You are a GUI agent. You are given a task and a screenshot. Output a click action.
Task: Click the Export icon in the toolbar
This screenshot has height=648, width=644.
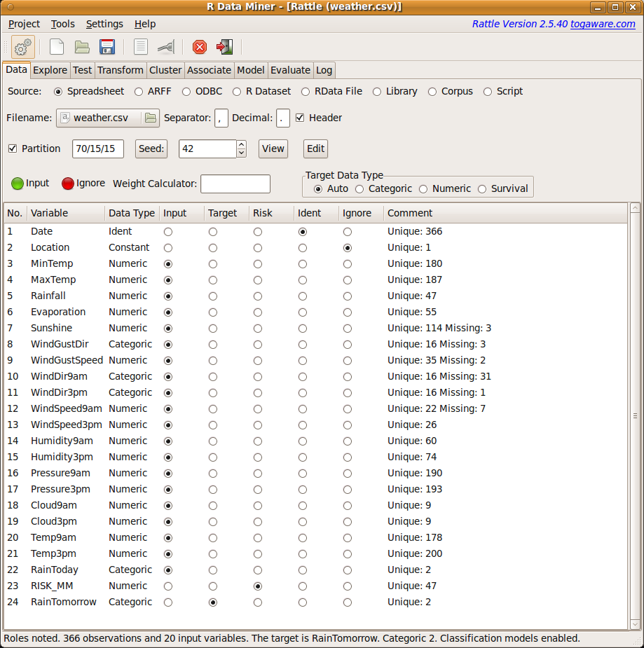pyautogui.click(x=166, y=47)
